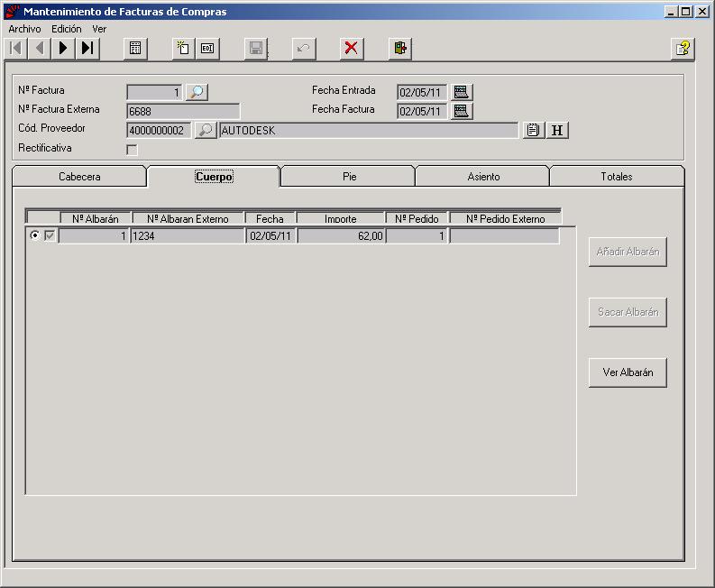Click the Nº Albarán column header
The image size is (715, 588).
96,218
